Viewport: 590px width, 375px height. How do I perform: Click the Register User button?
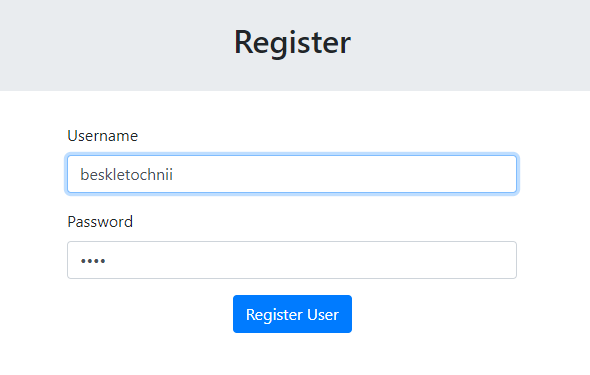click(x=292, y=314)
